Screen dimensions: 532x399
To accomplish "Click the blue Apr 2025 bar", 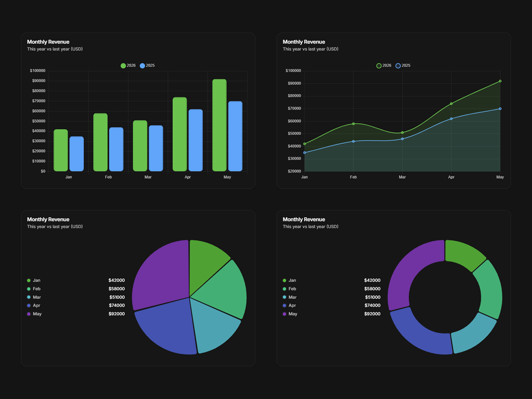I will click(x=196, y=140).
